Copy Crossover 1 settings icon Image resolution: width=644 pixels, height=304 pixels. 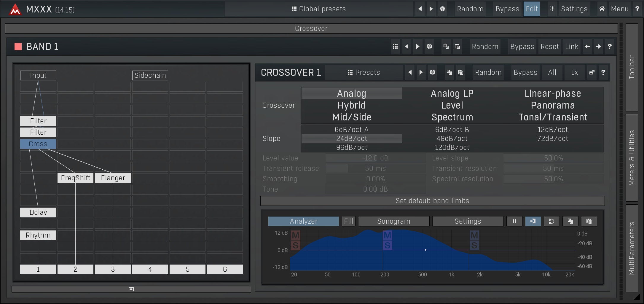pyautogui.click(x=449, y=72)
